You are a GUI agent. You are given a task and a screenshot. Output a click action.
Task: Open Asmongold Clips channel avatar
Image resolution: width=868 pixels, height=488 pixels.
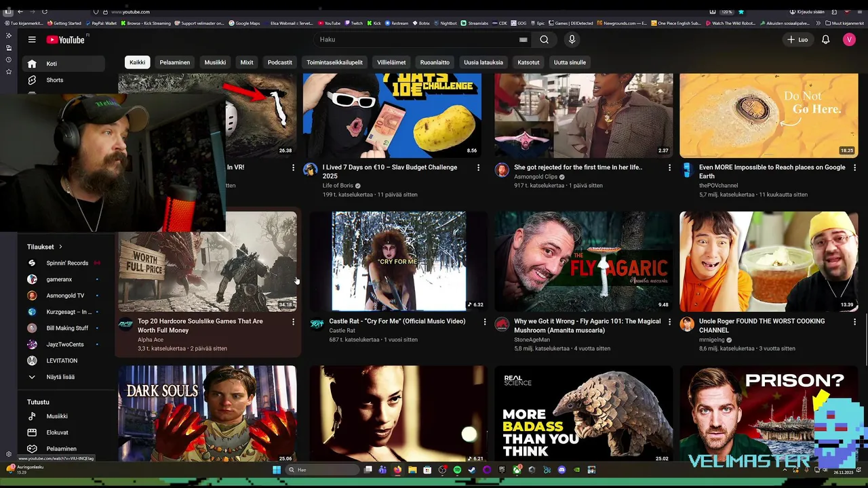pos(502,169)
